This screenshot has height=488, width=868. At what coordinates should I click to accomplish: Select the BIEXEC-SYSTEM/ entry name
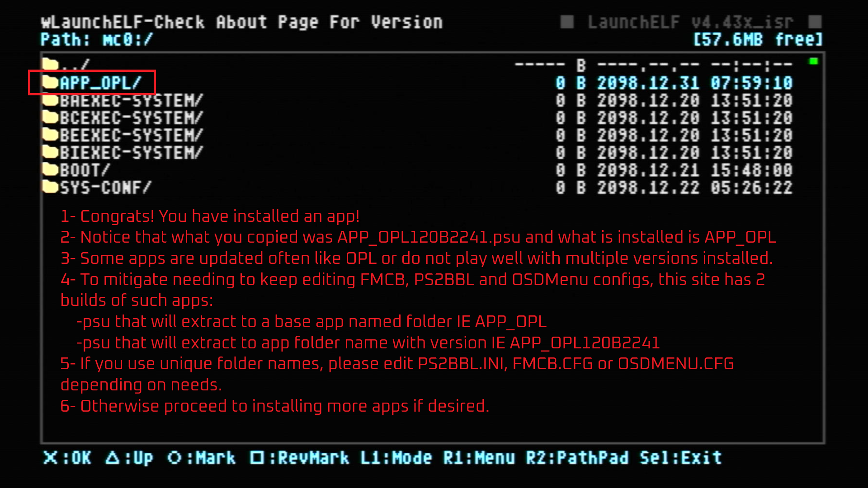coord(132,153)
